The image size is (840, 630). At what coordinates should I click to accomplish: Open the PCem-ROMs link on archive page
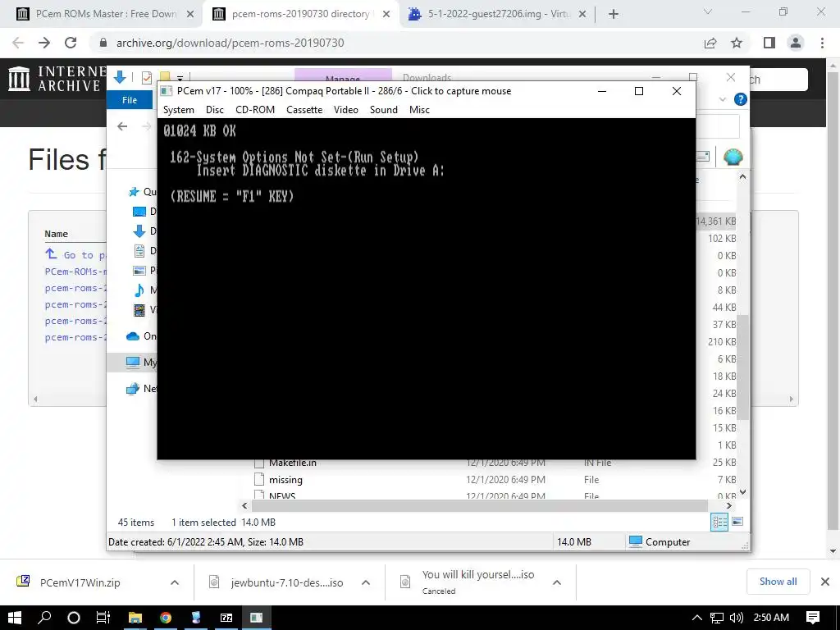(75, 272)
